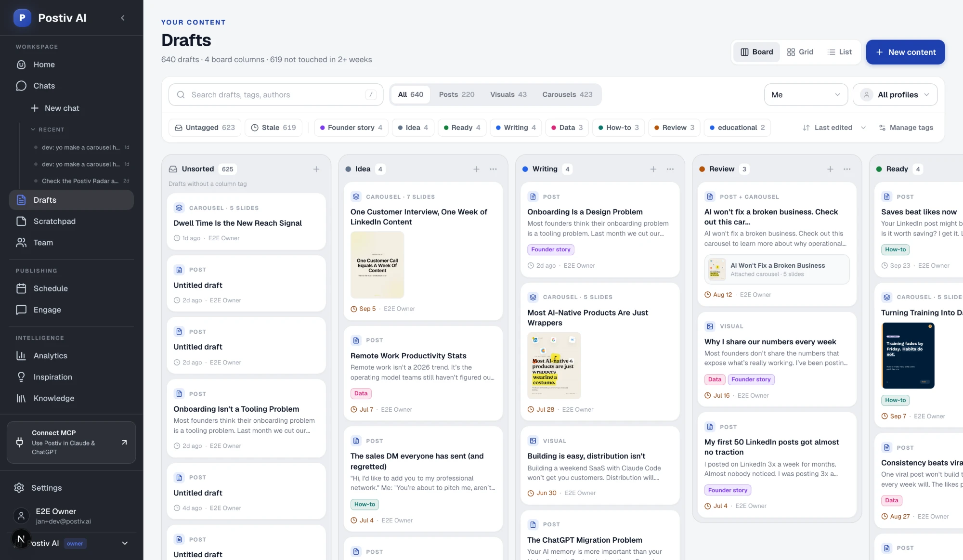This screenshot has width=963, height=560.
Task: Open the All profiles dropdown
Action: click(x=895, y=95)
